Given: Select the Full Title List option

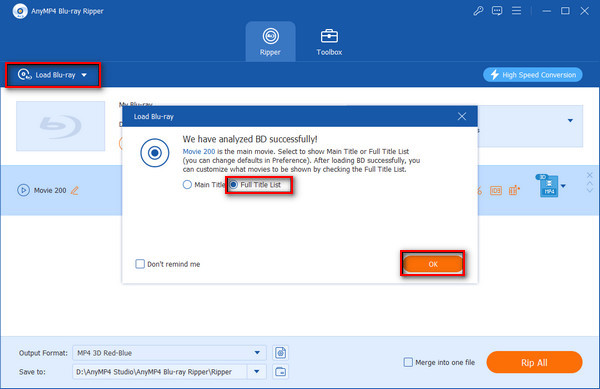Looking at the screenshot, I should [x=256, y=185].
